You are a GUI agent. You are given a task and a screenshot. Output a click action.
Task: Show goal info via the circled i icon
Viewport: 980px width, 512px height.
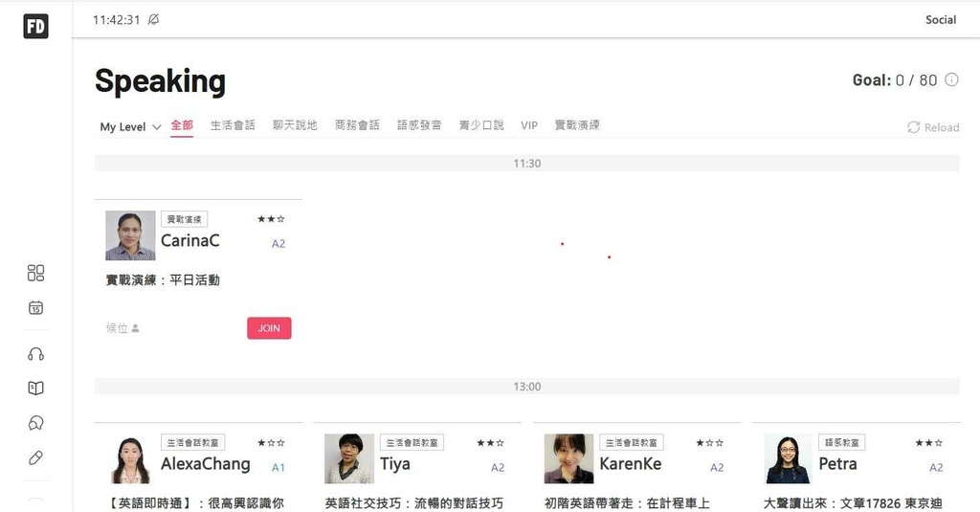951,79
